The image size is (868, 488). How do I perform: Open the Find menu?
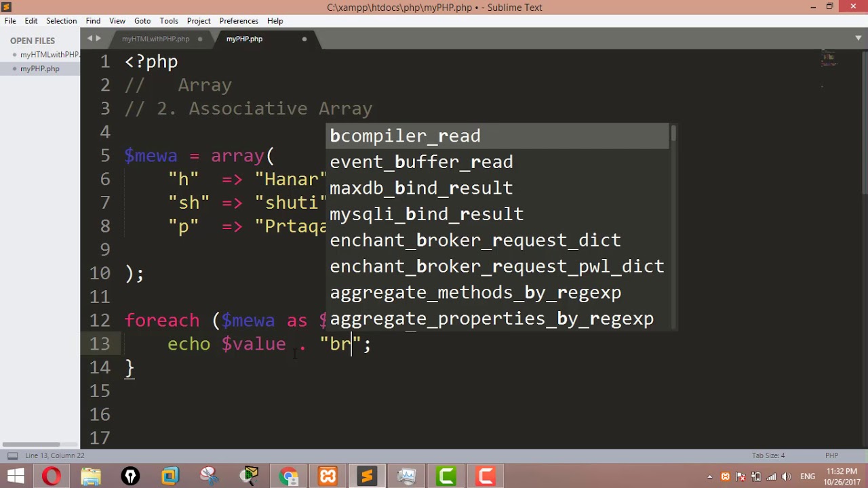coord(93,21)
